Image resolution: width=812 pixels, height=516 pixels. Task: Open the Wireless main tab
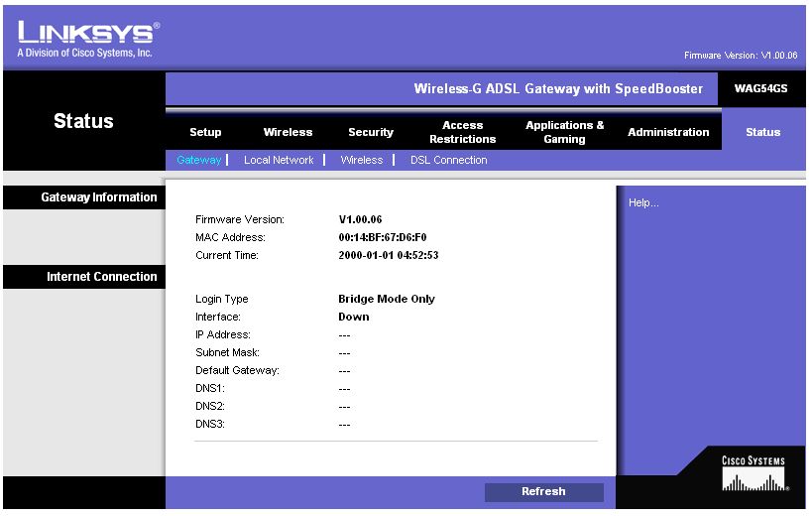(288, 132)
